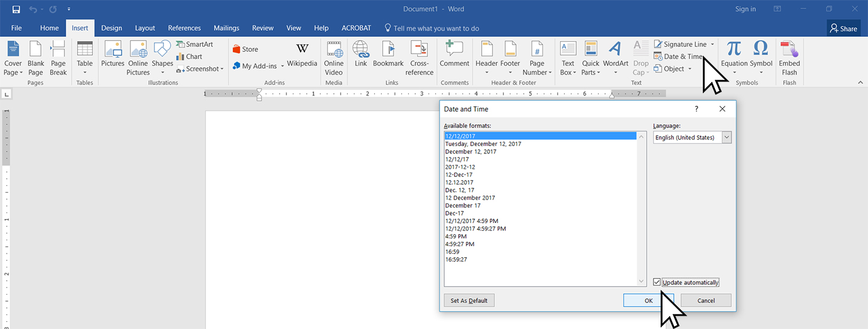This screenshot has height=329, width=868.
Task: Insert a Page Break
Action: click(58, 59)
